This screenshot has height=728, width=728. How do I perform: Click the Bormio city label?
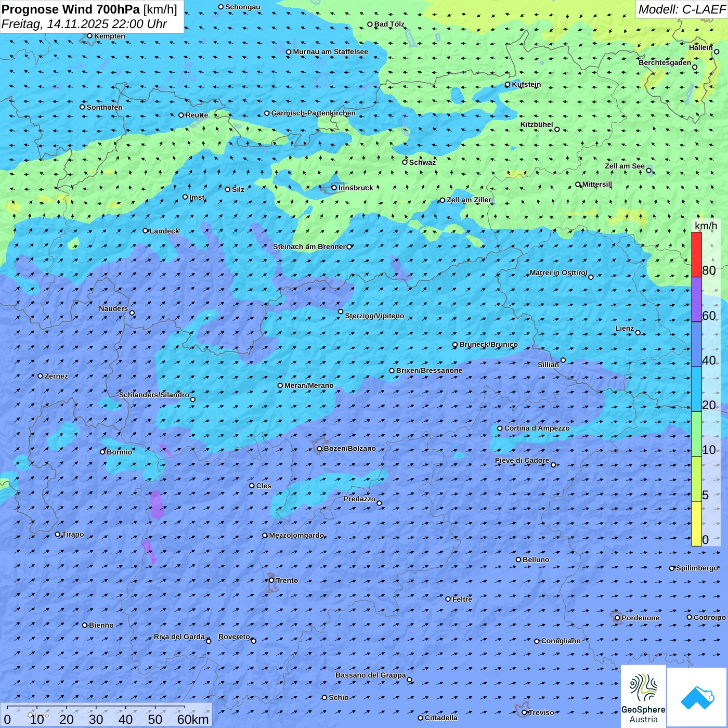[119, 452]
